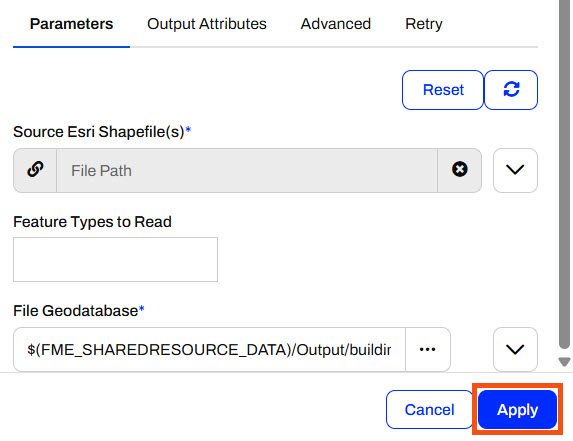573x441 pixels.
Task: Clear the Source Esri Shapefile path
Action: tap(459, 170)
